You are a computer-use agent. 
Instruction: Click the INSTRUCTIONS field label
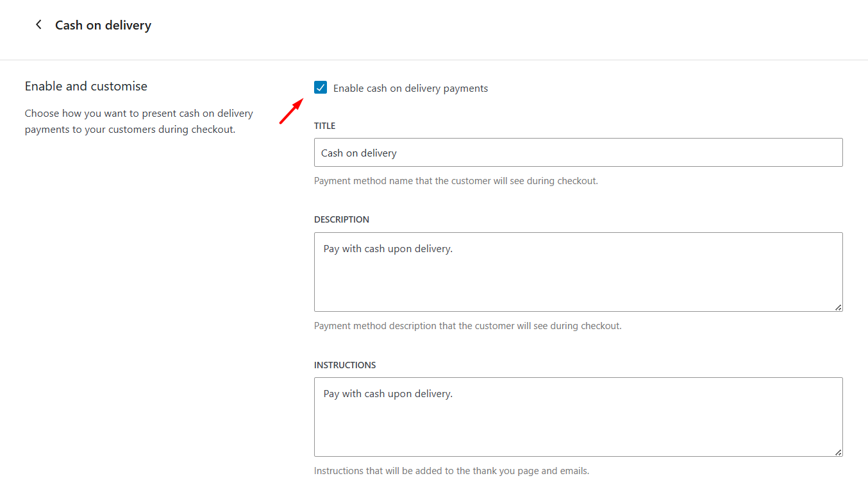click(345, 365)
